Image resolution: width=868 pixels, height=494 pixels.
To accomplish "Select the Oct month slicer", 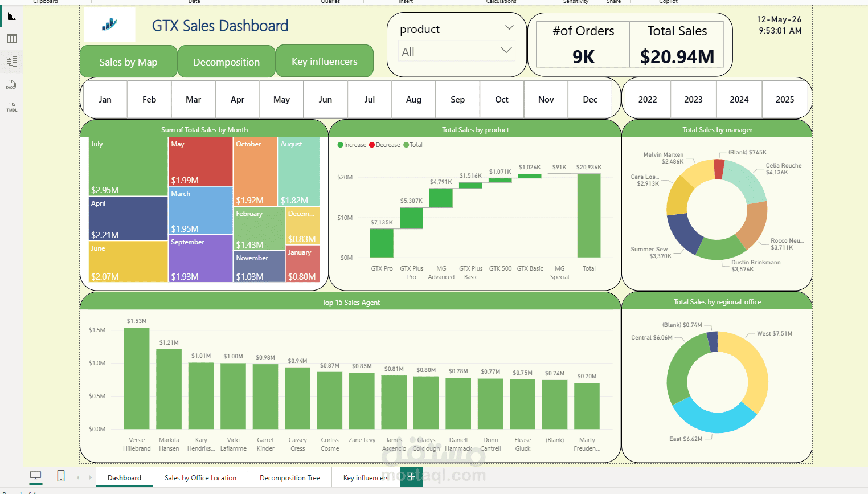I will [x=502, y=99].
